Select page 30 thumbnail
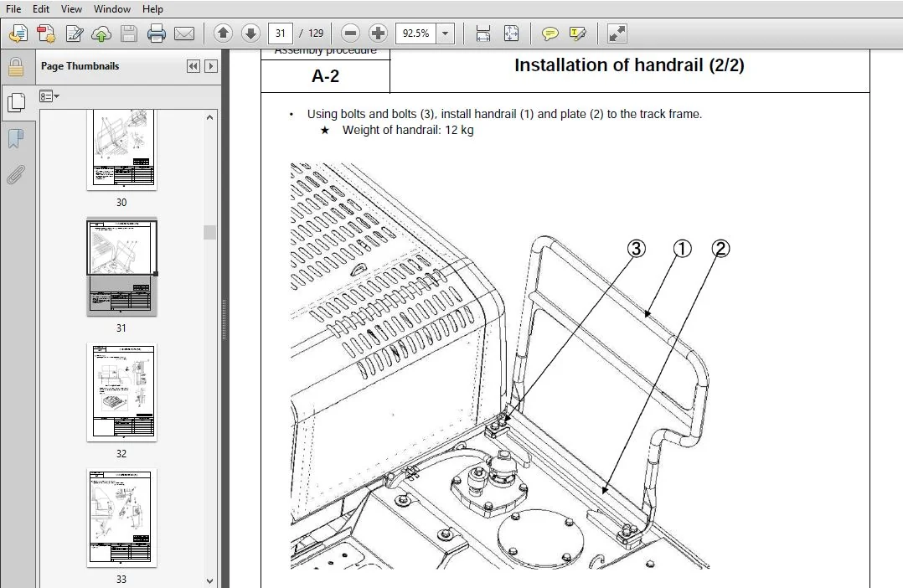This screenshot has height=588, width=903. coord(121,150)
